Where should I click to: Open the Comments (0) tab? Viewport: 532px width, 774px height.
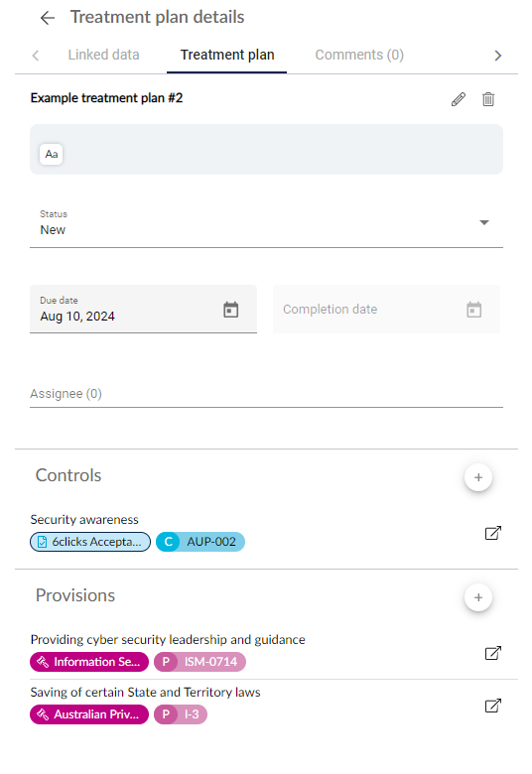(359, 55)
